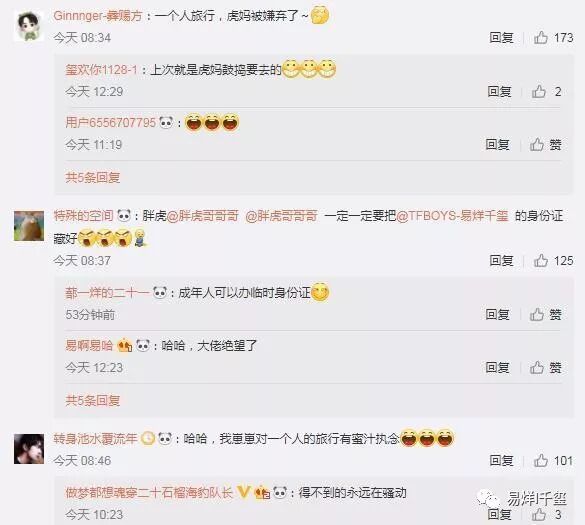Like the Ginnnger comment with 173 likes
Image resolution: width=585 pixels, height=525 pixels.
coord(541,38)
